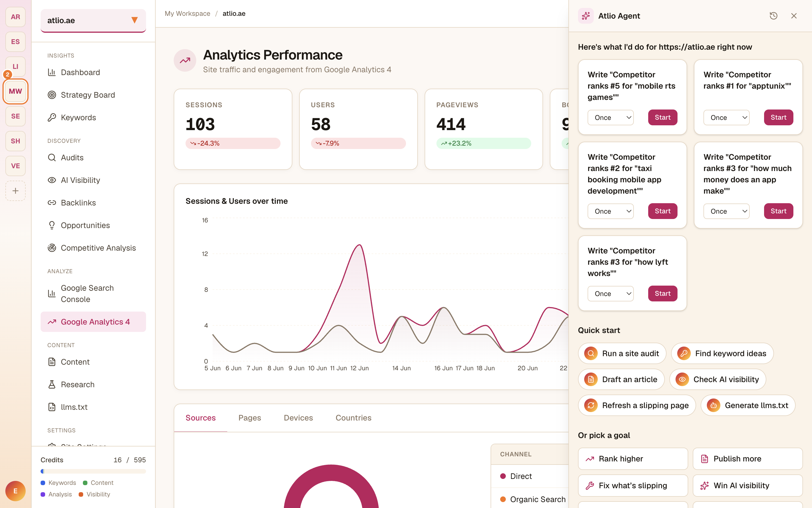The height and width of the screenshot is (508, 812).
Task: Click the Opportunities lightbulb icon
Action: pyautogui.click(x=52, y=225)
